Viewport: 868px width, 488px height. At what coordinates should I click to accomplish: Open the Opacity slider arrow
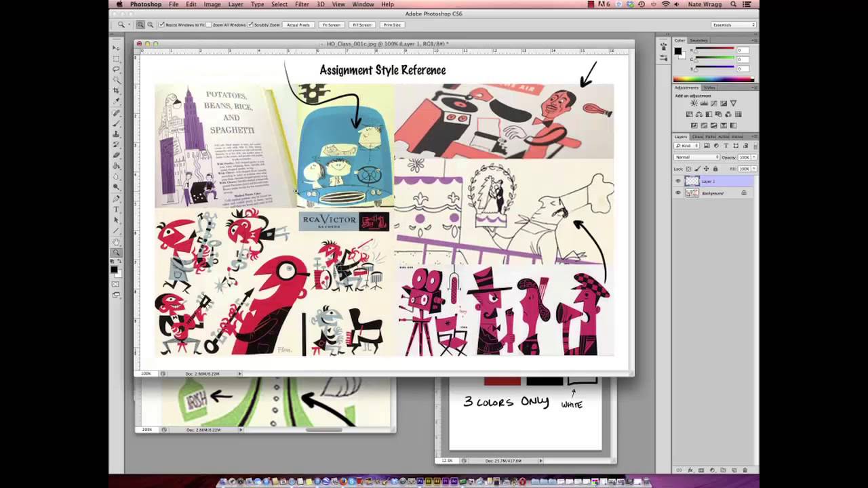click(x=754, y=157)
